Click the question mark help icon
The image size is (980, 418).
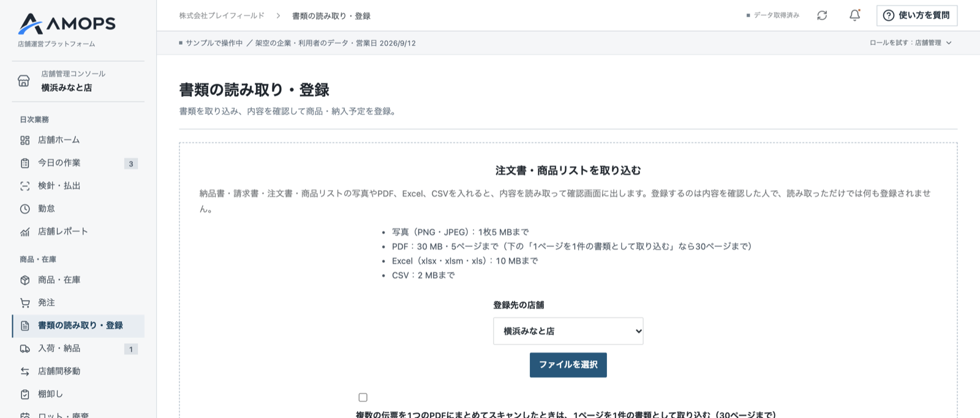coord(889,15)
